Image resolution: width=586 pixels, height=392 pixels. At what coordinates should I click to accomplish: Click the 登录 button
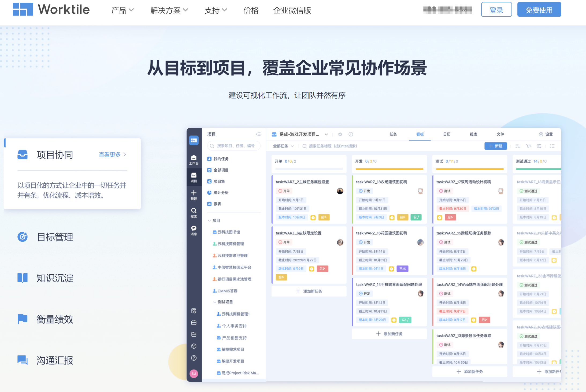coord(496,10)
